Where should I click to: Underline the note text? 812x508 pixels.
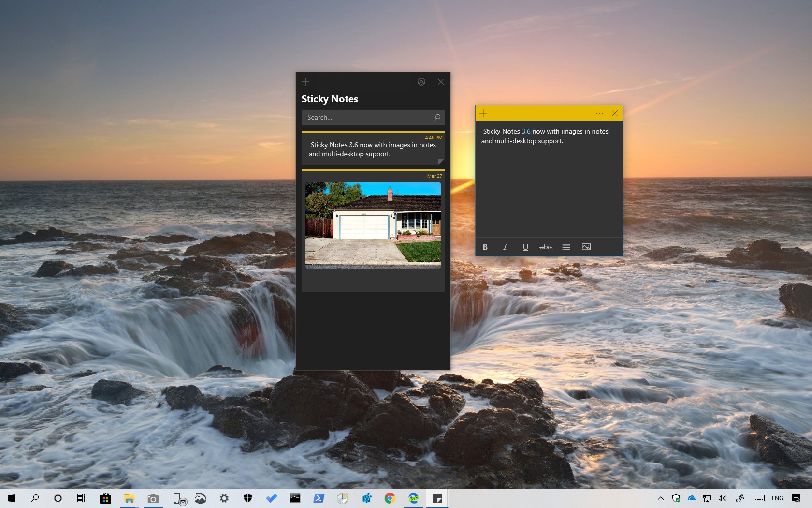[x=525, y=247]
